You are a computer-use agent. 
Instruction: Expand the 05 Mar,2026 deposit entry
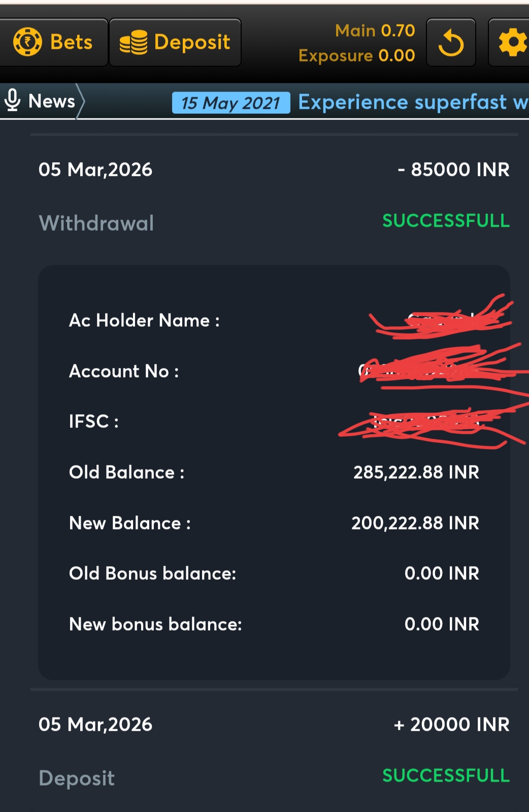click(95, 725)
